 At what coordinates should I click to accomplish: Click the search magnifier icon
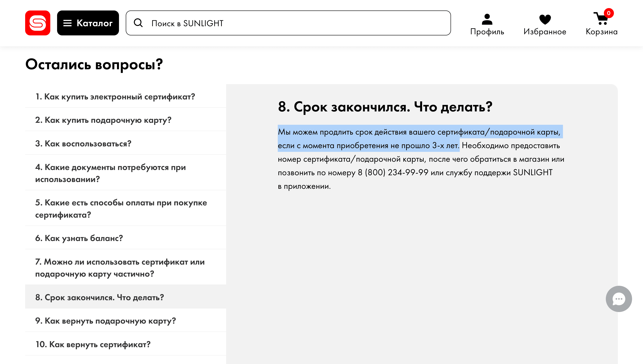(138, 23)
